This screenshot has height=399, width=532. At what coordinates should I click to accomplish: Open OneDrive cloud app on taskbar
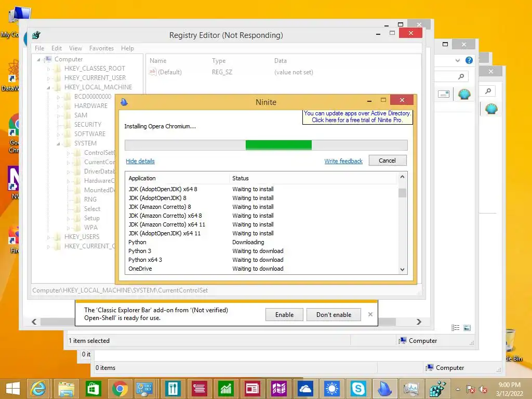(305, 389)
